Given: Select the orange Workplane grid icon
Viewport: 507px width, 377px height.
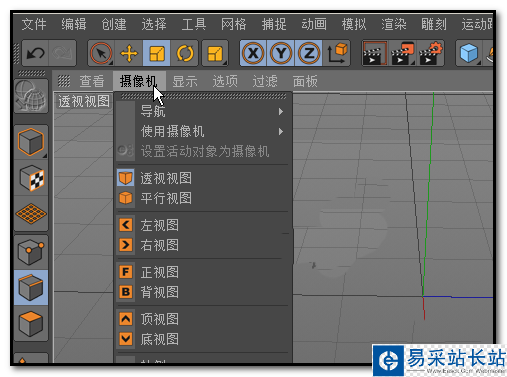Looking at the screenshot, I should coord(31,214).
